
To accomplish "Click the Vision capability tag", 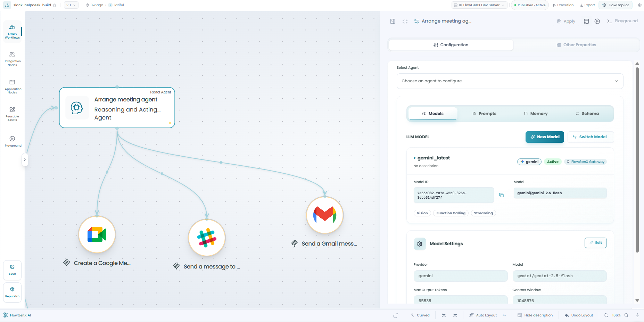I will pyautogui.click(x=422, y=213).
